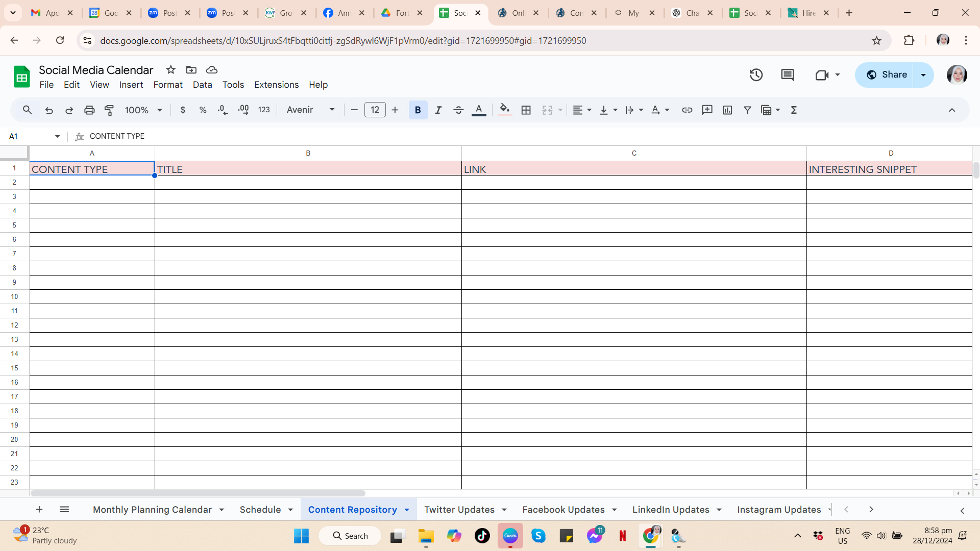
Task: Open the borders tool in toolbar
Action: point(526,110)
